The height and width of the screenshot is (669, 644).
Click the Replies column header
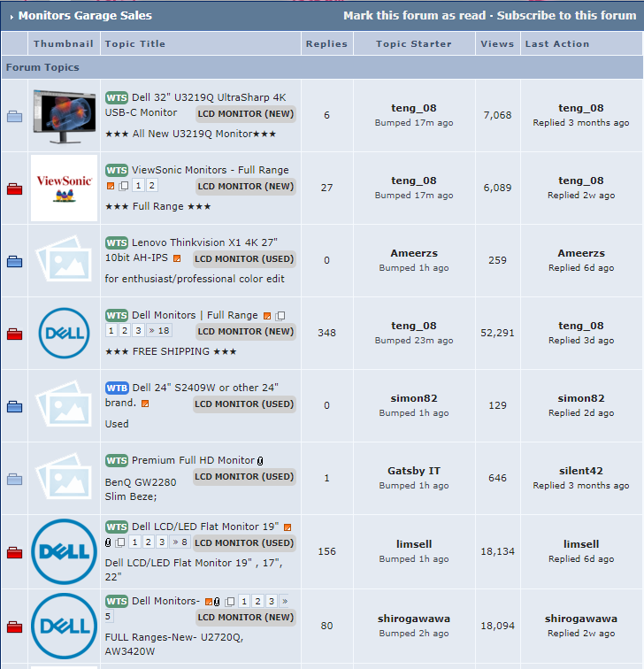coord(326,44)
